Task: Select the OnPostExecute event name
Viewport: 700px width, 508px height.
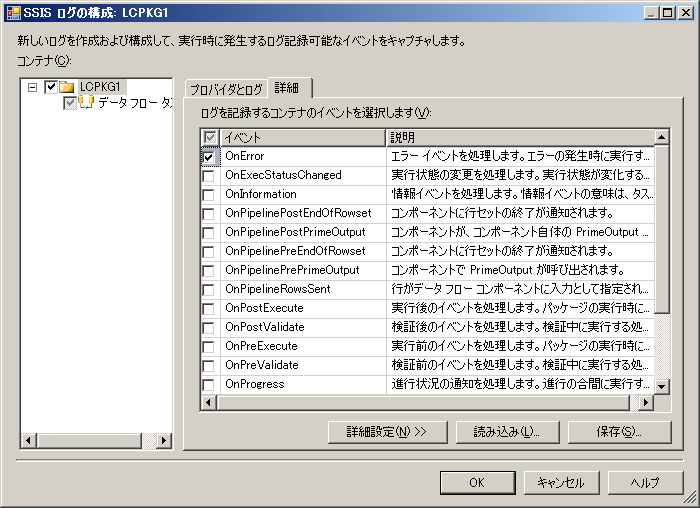Action: [x=264, y=308]
